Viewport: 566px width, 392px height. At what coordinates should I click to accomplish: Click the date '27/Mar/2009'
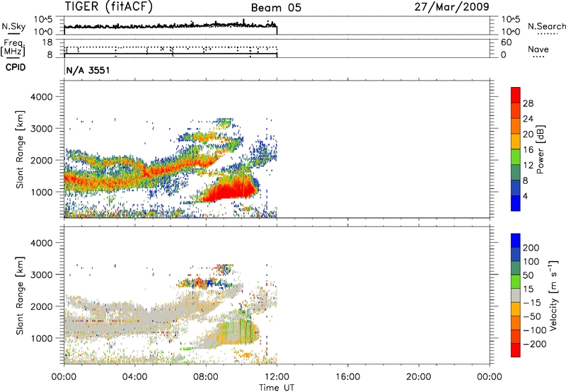point(451,6)
